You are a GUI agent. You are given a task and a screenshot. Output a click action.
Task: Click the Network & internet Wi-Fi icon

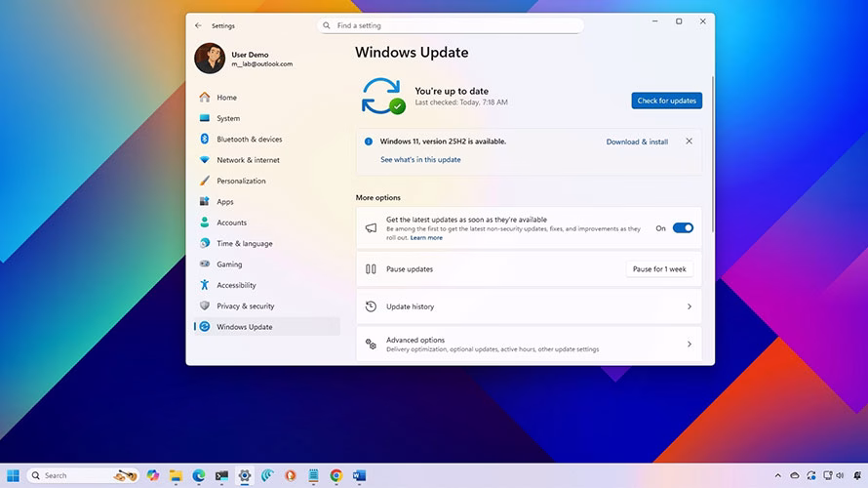(205, 160)
